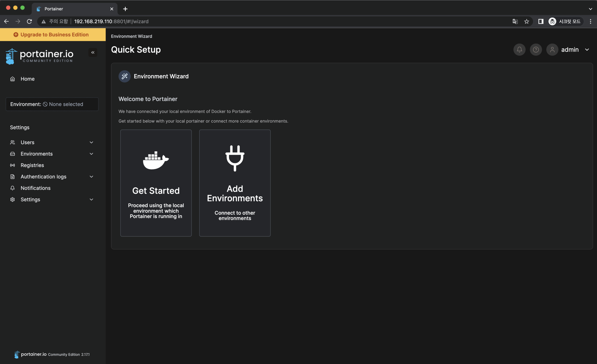Click the admin user avatar icon
The height and width of the screenshot is (364, 597).
pyautogui.click(x=552, y=50)
